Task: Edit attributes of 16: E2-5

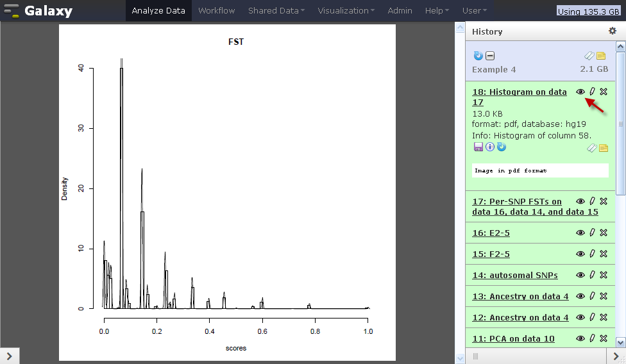Action: tap(592, 233)
